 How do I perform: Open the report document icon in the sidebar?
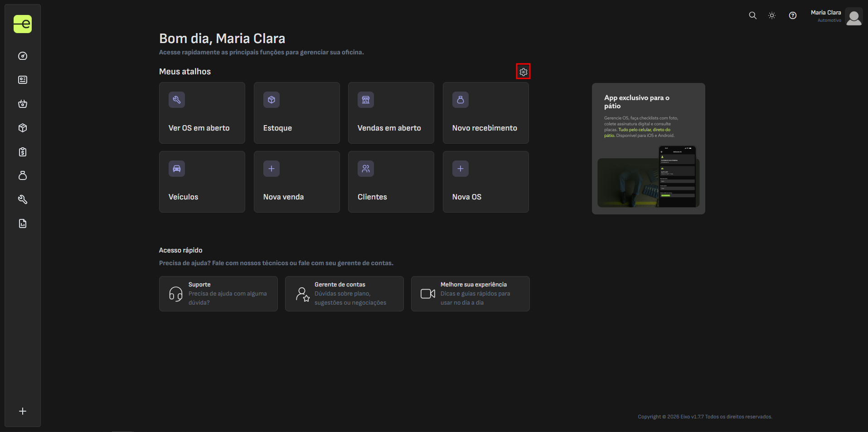tap(23, 223)
